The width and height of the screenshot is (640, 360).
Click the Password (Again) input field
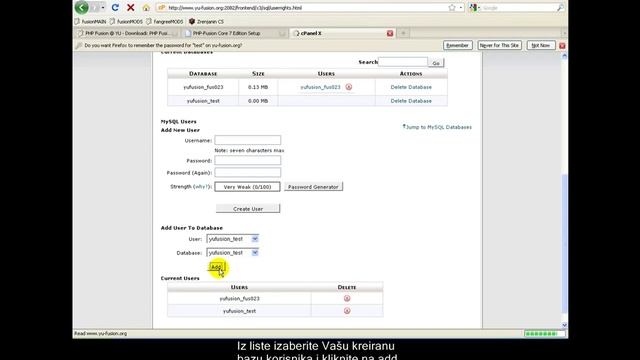[x=248, y=172]
